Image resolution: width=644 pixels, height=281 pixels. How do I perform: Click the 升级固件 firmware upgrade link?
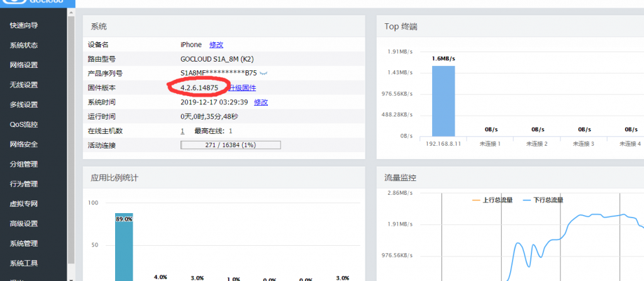[x=241, y=88]
